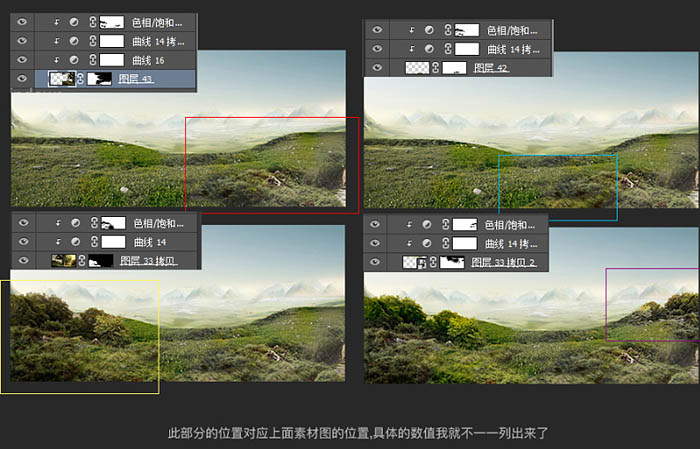
Task: Select 色相/饱和 layer name in 图层 43 panel
Action: pyautogui.click(x=157, y=22)
